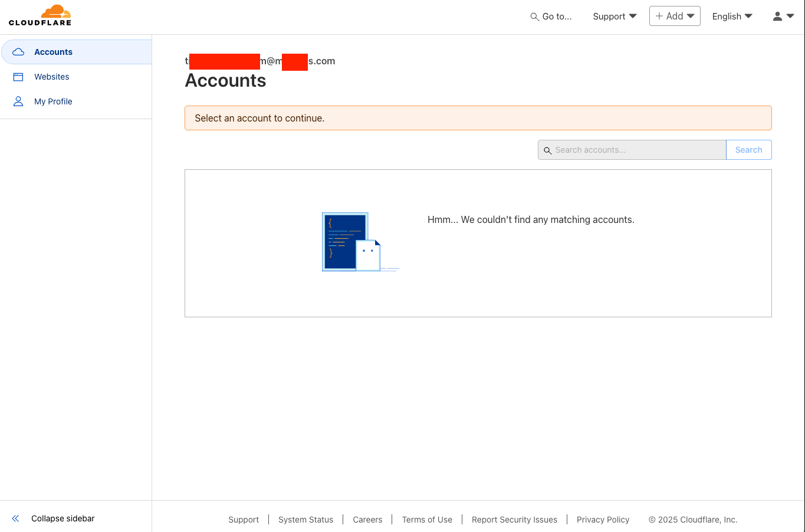Screen dimensions: 805x532
Task: Focus the Search accounts input field
Action: [x=632, y=150]
